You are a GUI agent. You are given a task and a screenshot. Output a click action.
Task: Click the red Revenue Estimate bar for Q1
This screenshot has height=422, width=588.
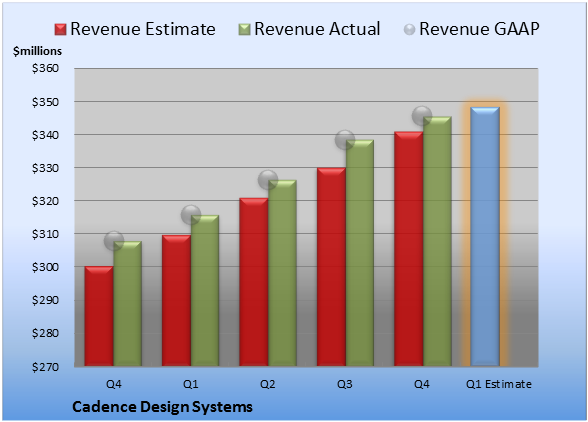coord(176,300)
